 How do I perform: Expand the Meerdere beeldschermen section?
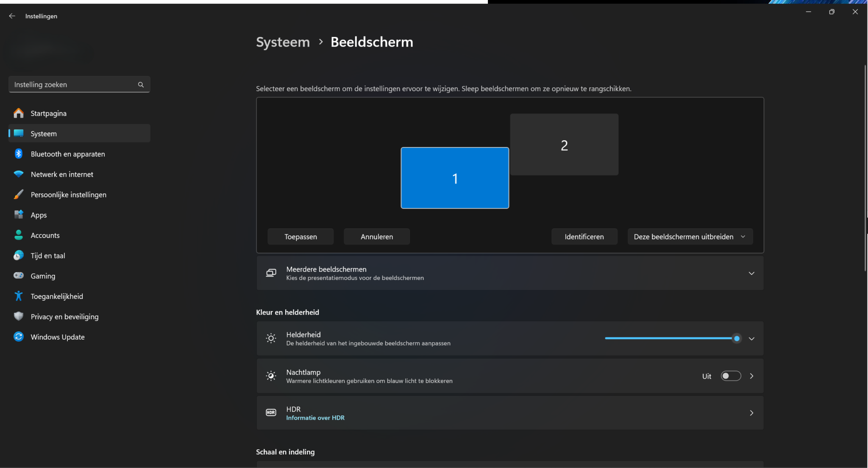tap(752, 273)
